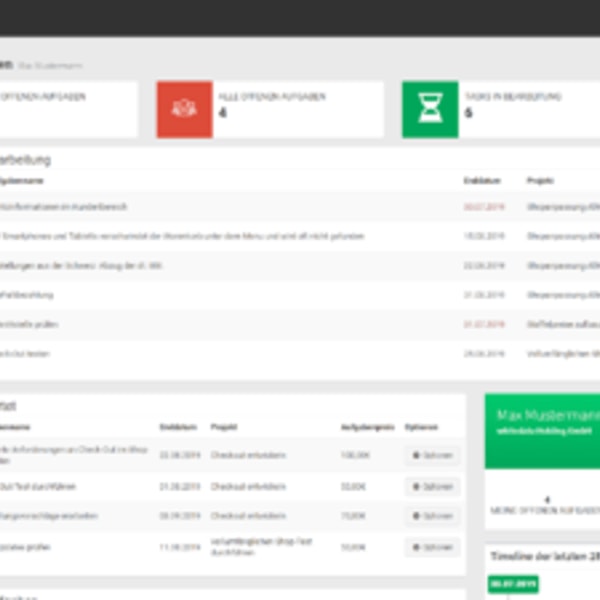Click the red overdue date in first row

point(484,207)
